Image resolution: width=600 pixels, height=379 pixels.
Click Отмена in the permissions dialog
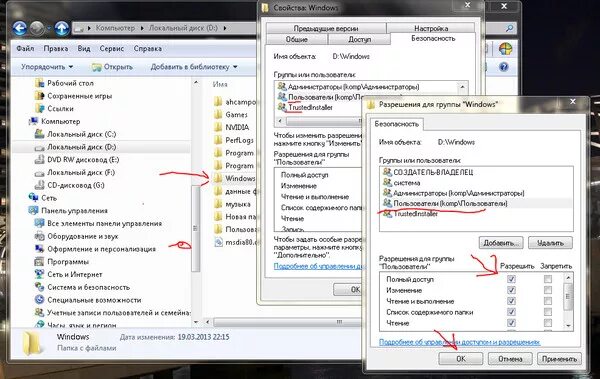click(x=510, y=359)
